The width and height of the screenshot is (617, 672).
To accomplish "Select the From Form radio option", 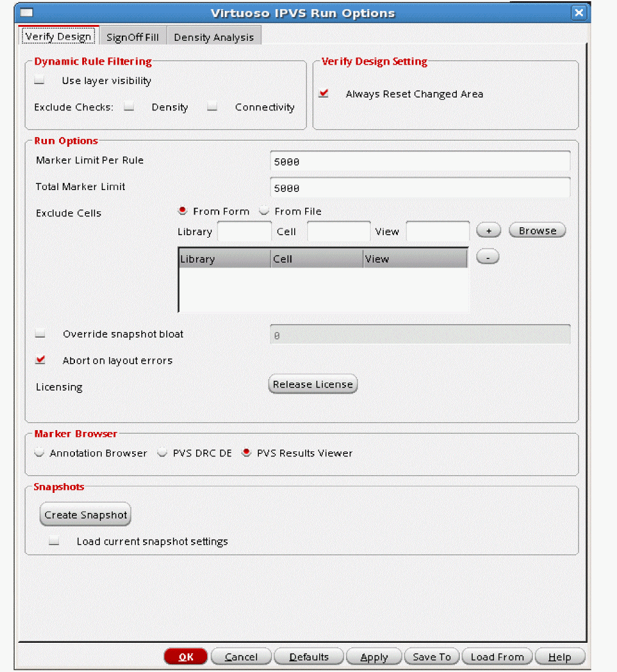I will point(183,211).
